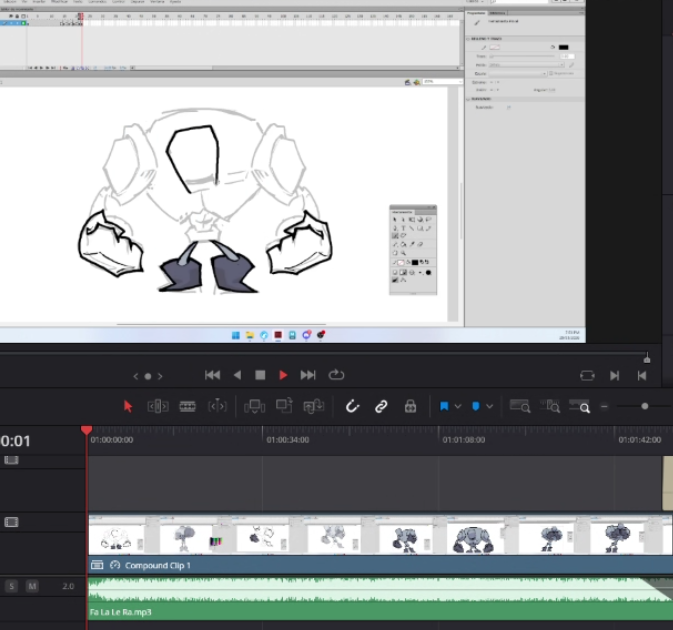Image resolution: width=673 pixels, height=630 pixels.
Task: Mute the Fa La Le Ra audio track
Action: [x=32, y=586]
